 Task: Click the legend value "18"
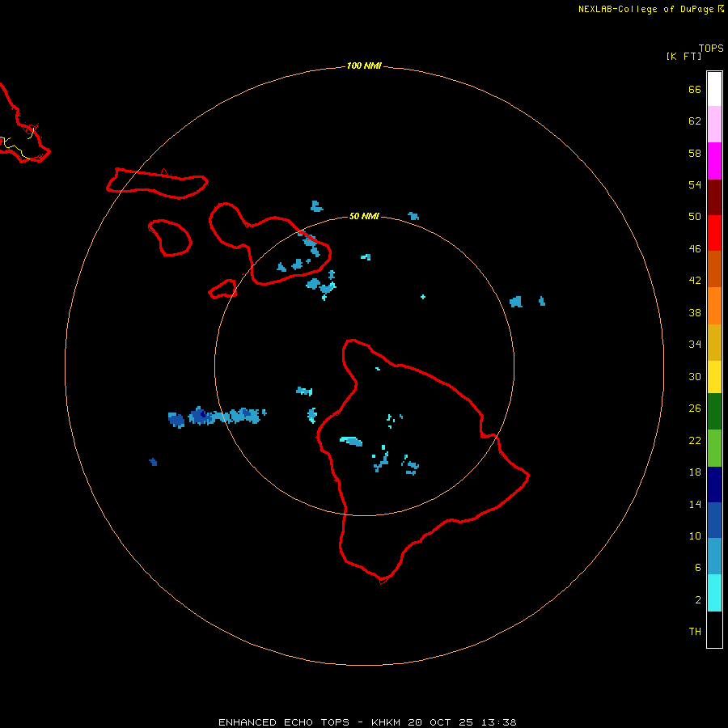coord(695,472)
